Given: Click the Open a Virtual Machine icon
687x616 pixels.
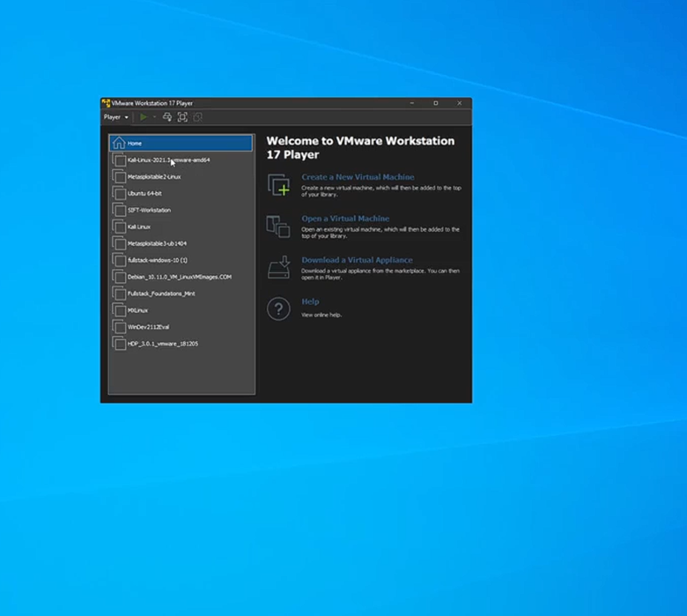Looking at the screenshot, I should [278, 226].
